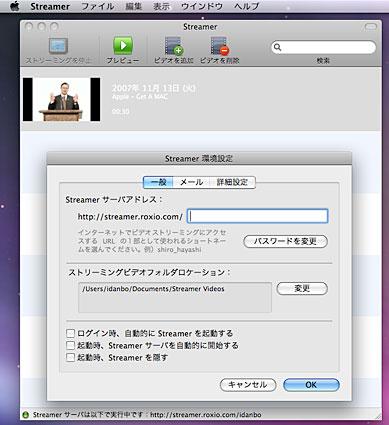This screenshot has height=425, width=389.
Task: Click the Stop Streaming toolbar icon
Action: coord(58,46)
